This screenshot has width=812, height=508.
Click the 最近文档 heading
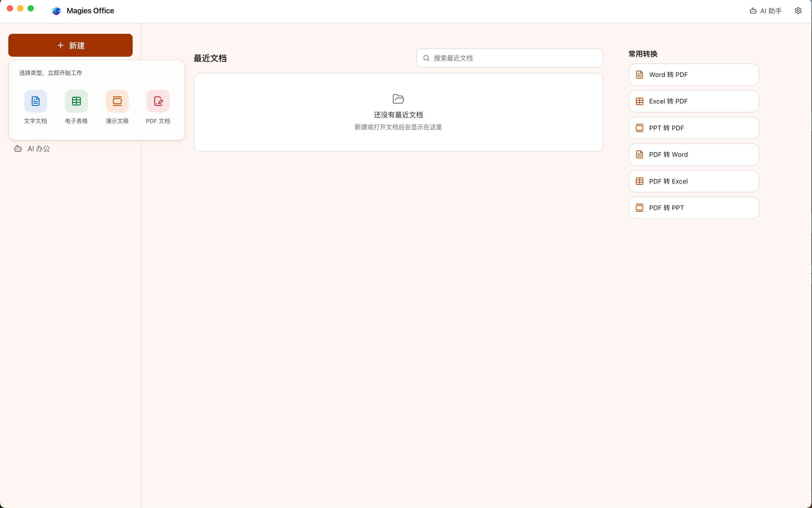tap(210, 58)
